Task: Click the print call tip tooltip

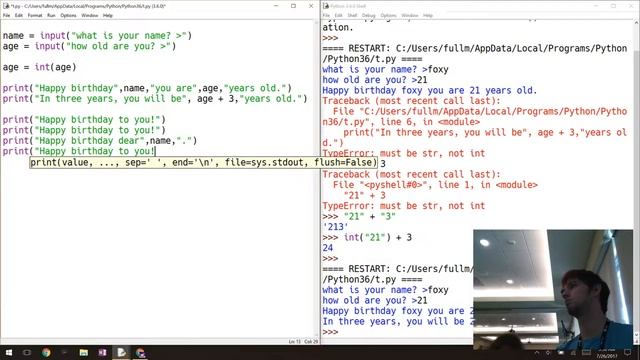Action: tap(203, 162)
